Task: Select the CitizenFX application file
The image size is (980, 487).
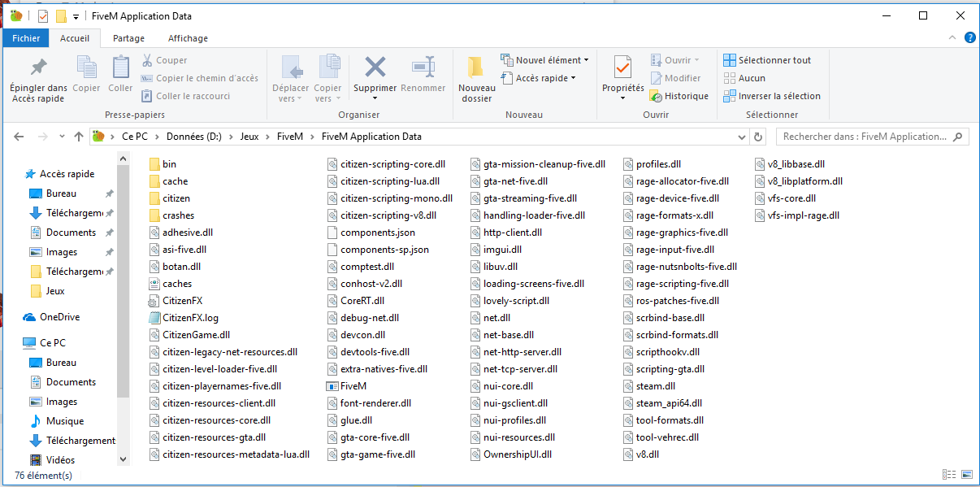Action: coord(176,301)
